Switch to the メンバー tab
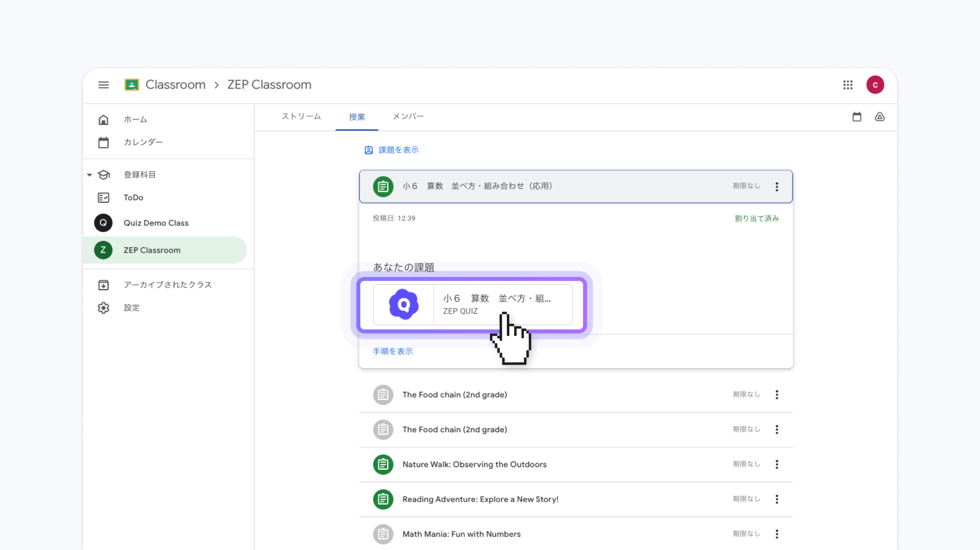Screen dimensions: 980x550 [x=408, y=117]
